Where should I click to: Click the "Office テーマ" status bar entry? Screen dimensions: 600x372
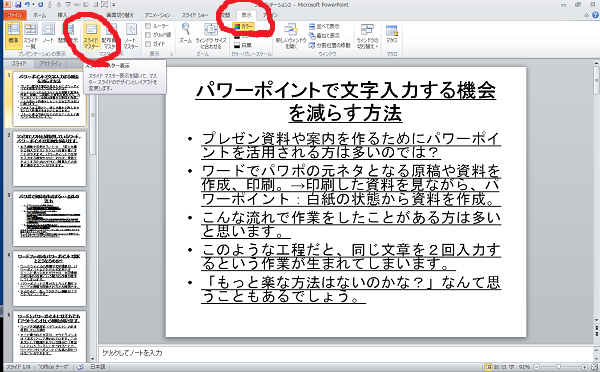[x=53, y=367]
